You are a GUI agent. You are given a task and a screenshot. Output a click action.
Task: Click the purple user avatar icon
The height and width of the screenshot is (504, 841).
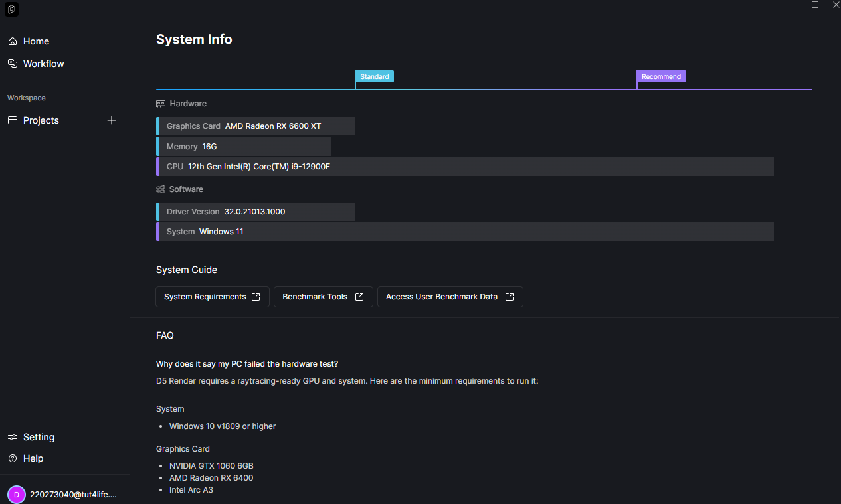pyautogui.click(x=17, y=495)
